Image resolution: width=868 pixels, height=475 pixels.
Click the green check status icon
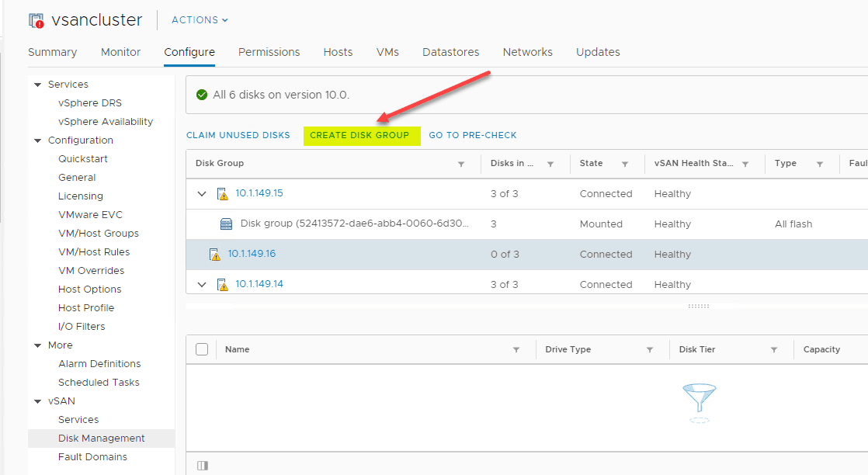pos(202,95)
